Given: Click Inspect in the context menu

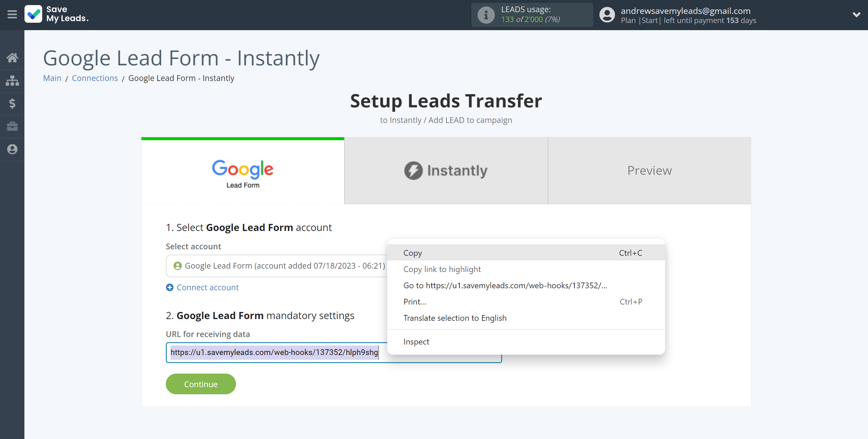Looking at the screenshot, I should 416,341.
